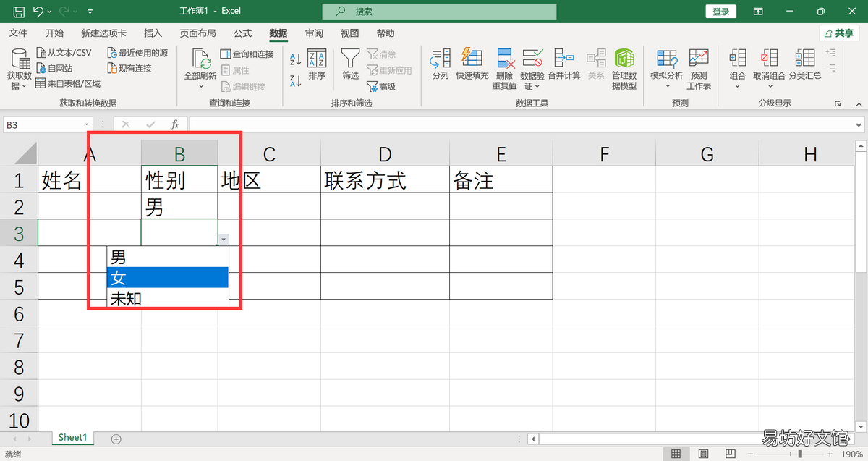Open 模拟分析 (What-If Analysis) menu
Viewport: 868px width, 461px height.
[666, 69]
